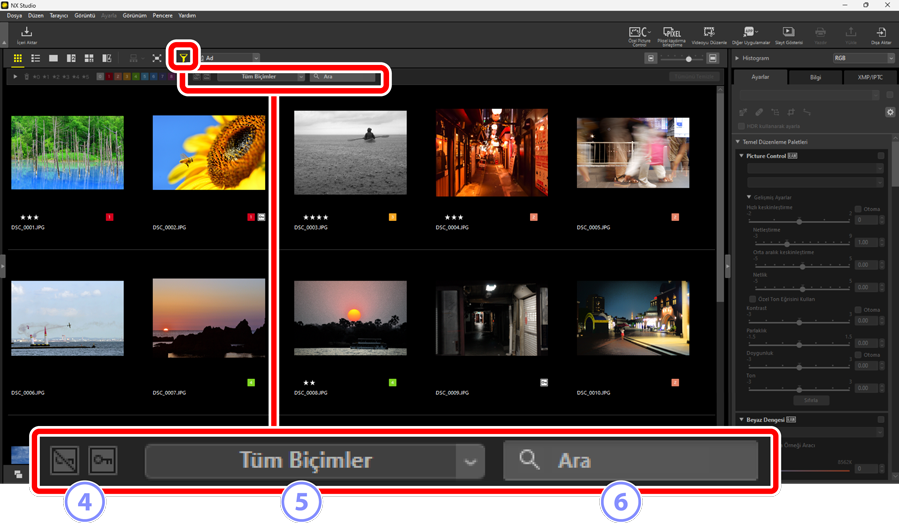Click the Sıfırla reset button
899x523 pixels.
811,400
